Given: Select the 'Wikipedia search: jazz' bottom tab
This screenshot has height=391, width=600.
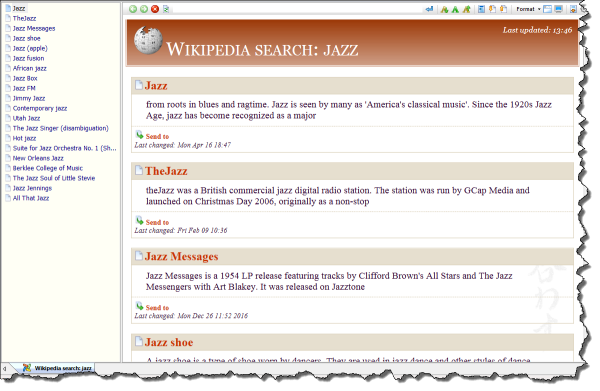Looking at the screenshot, I should coord(58,368).
